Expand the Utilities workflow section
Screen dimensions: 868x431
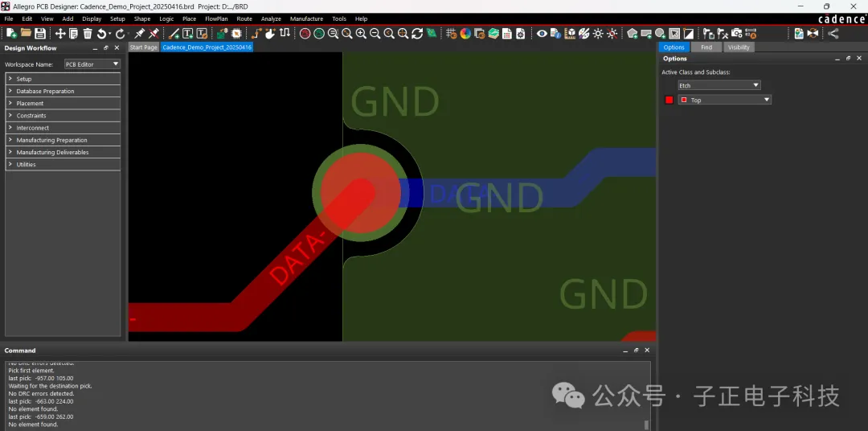(63, 164)
